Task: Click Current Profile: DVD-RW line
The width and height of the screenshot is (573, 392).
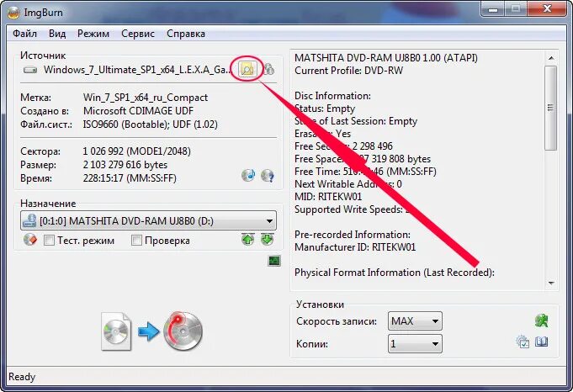Action: [x=348, y=71]
